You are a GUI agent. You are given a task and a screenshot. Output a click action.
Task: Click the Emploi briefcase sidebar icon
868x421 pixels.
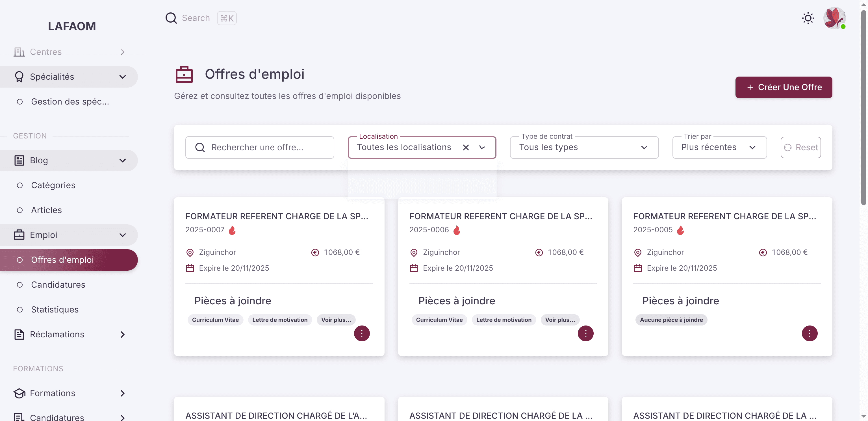pyautogui.click(x=19, y=235)
